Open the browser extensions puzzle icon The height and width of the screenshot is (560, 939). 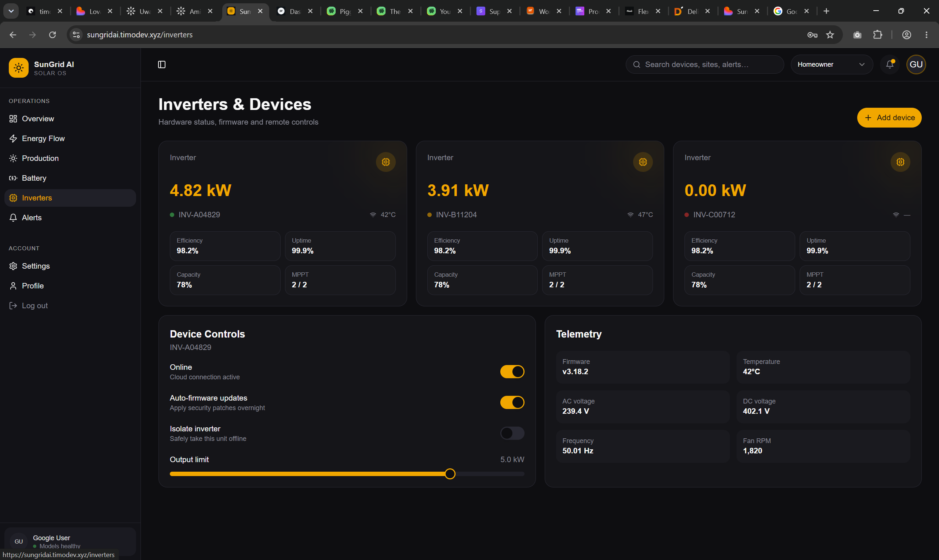point(877,35)
